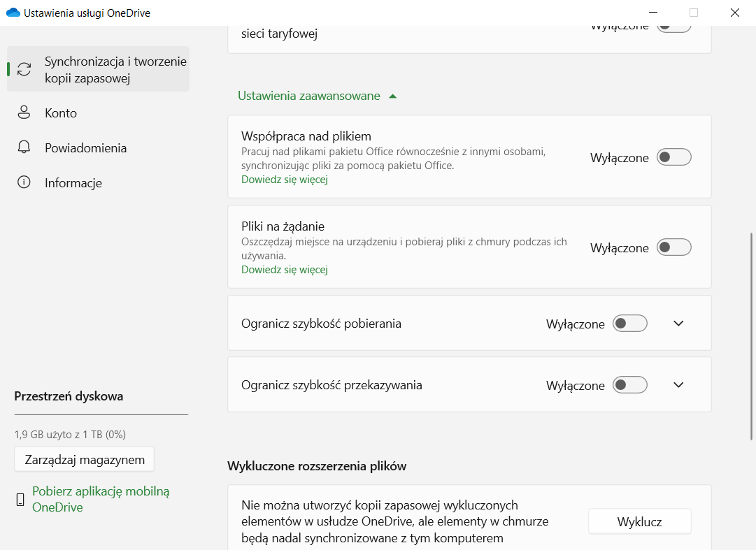Viewport: 756px width, 550px height.
Task: Click the bell icon beside Powiadomienia
Action: click(24, 147)
